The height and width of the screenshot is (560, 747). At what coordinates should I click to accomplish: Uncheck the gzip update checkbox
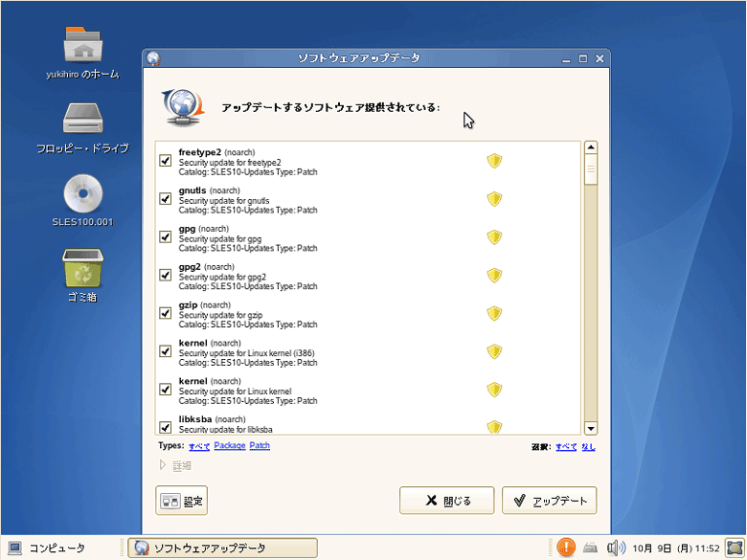coord(166,313)
